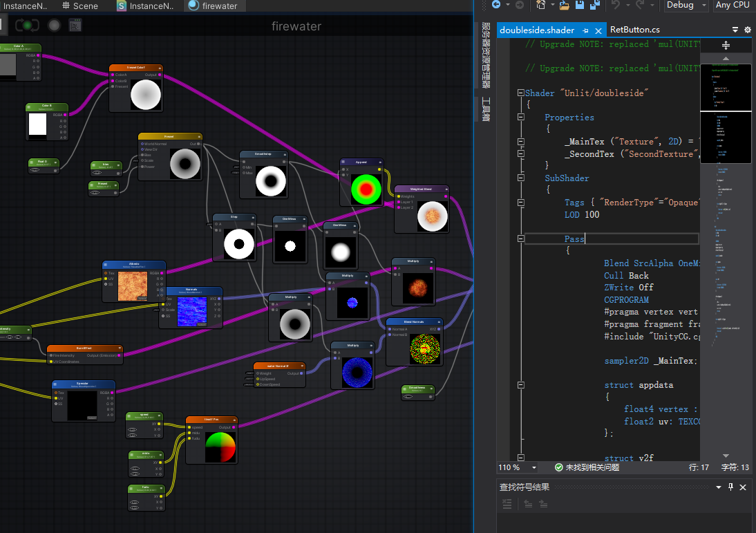756x533 pixels.
Task: Click the Visual Studio navigate backward arrow
Action: (496, 5)
